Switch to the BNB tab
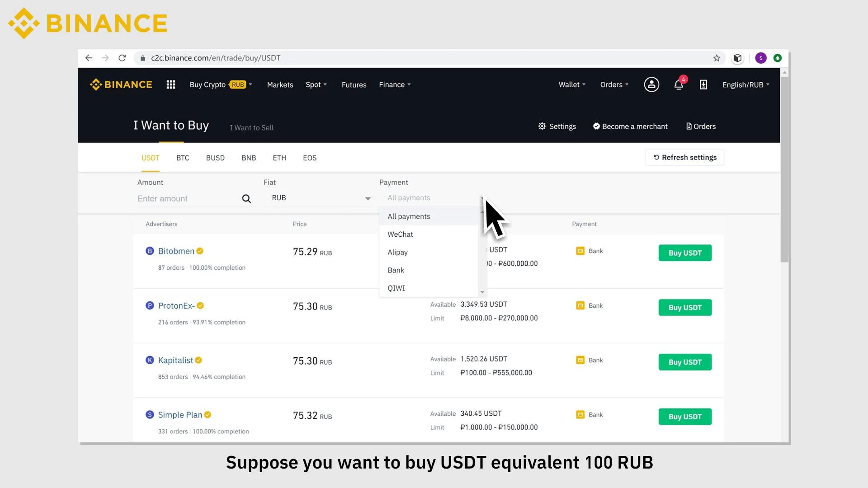The width and height of the screenshot is (868, 488). [x=249, y=158]
